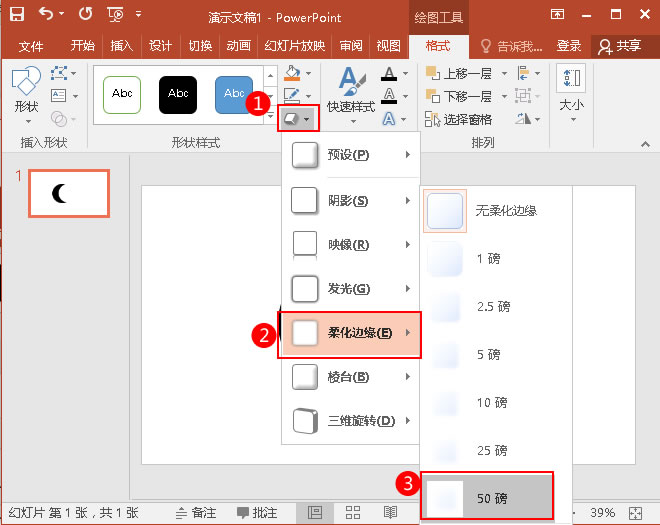660x525 pixels.
Task: Expand the 阴影 shadow submenu
Action: click(349, 200)
